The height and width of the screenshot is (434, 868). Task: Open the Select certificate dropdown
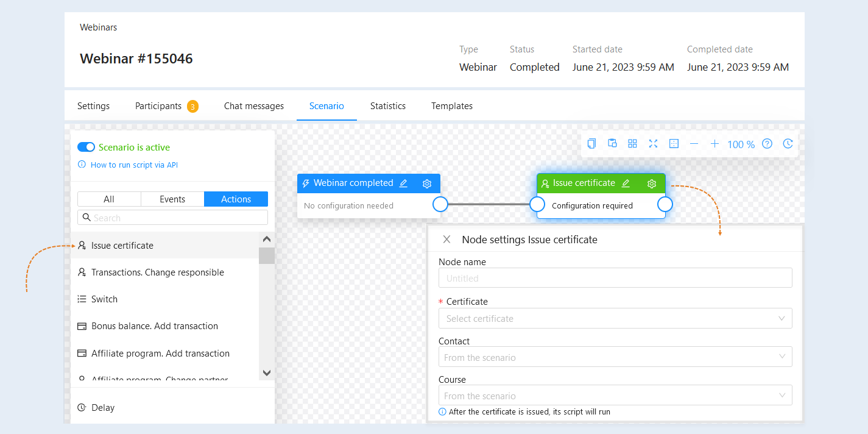(615, 318)
